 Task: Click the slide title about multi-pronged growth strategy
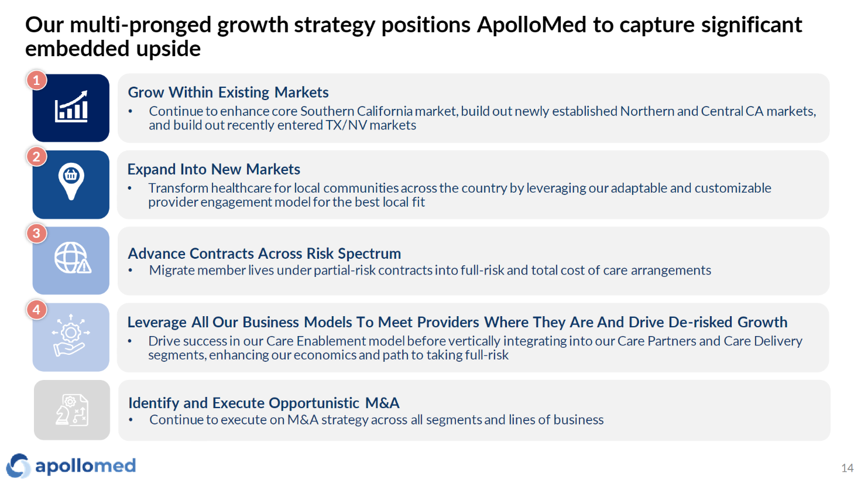413,36
